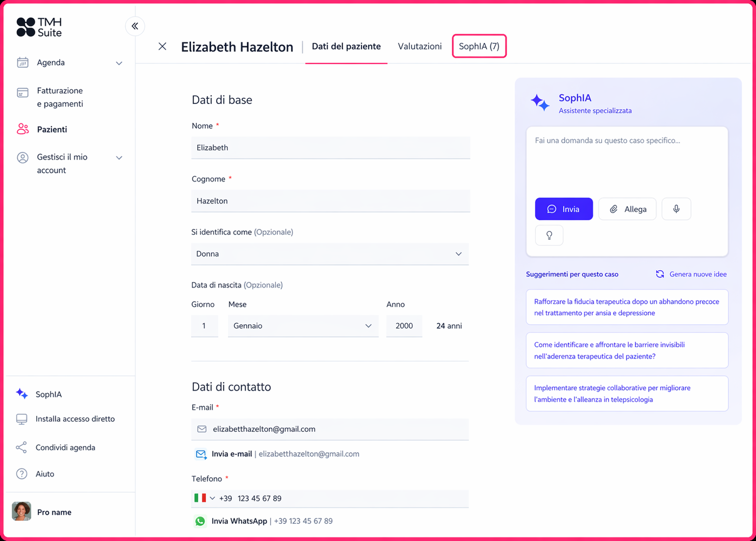Click the Invia e-mail envelope icon
This screenshot has height=541, width=756.
point(201,454)
